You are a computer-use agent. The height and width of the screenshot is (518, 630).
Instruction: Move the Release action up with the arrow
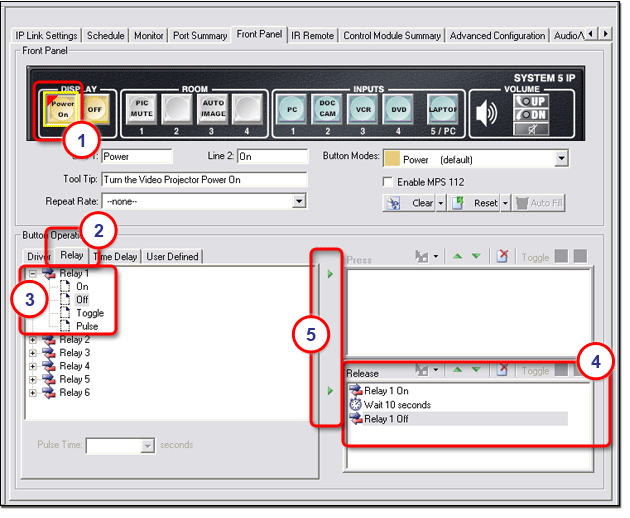point(457,371)
